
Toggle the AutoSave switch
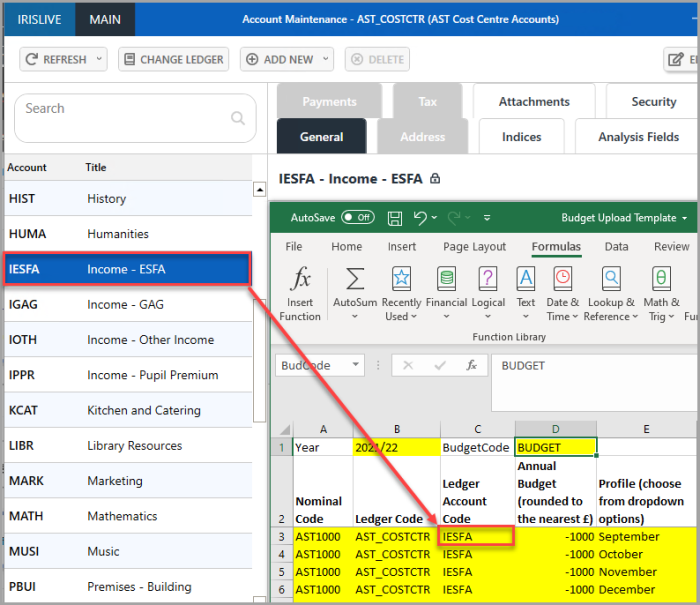click(357, 217)
